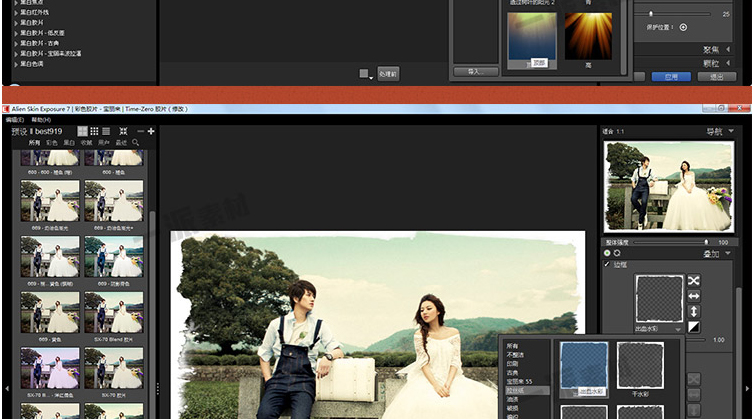Screen dimensions: 755x419
Task: Toggle the green overlay enable indicator
Action: click(607, 253)
